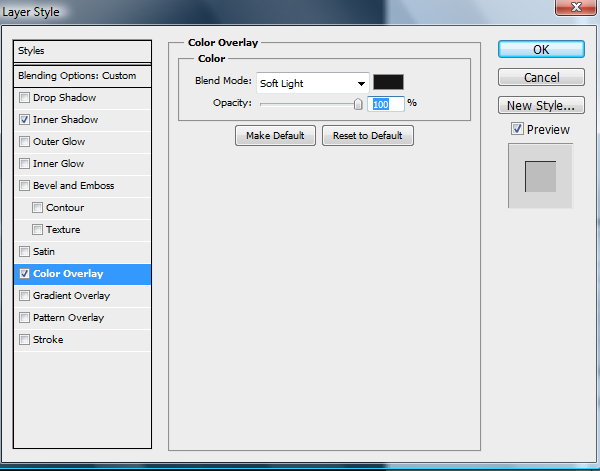Enable the Drop Shadow checkbox
The height and width of the screenshot is (471, 600).
coord(24,98)
